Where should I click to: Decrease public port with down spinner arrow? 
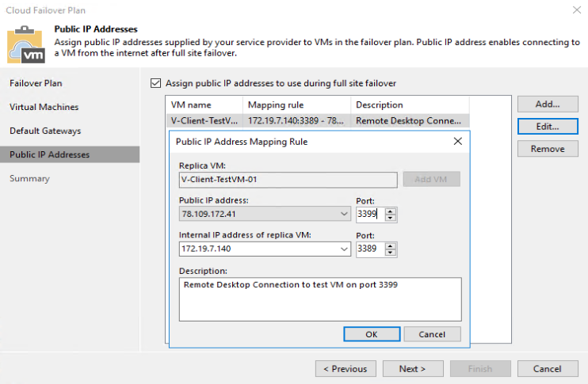tap(391, 218)
